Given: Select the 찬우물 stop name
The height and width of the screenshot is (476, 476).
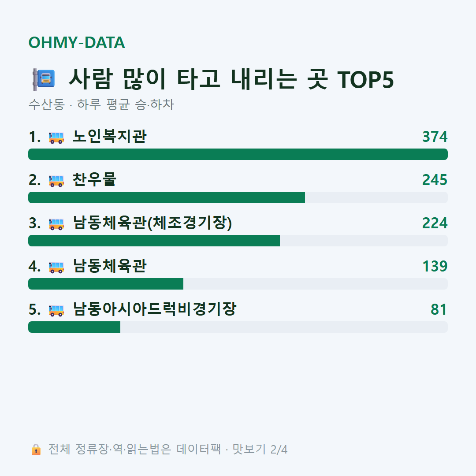Looking at the screenshot, I should [x=94, y=179].
